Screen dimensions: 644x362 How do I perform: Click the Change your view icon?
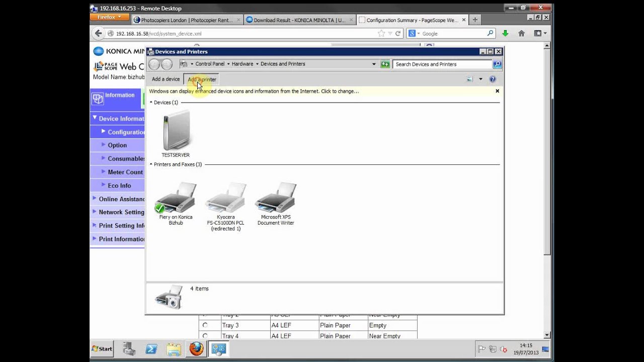coord(470,79)
